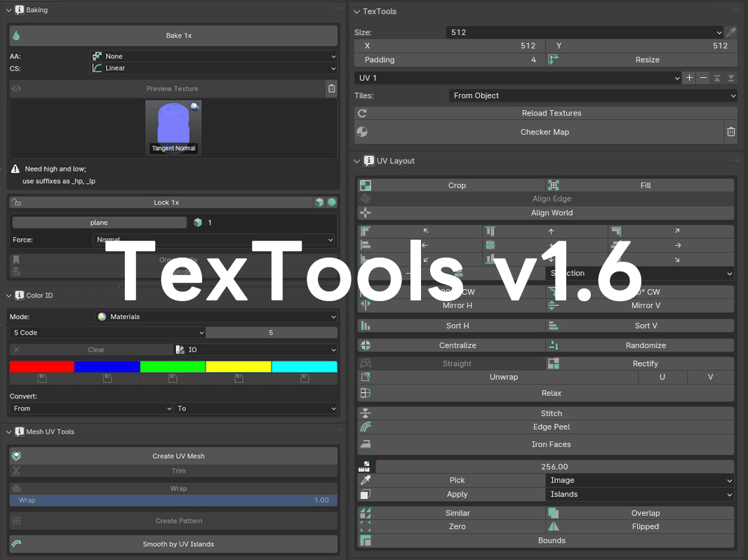Image resolution: width=748 pixels, height=560 pixels.
Task: Click the plane set name field
Action: (x=99, y=222)
